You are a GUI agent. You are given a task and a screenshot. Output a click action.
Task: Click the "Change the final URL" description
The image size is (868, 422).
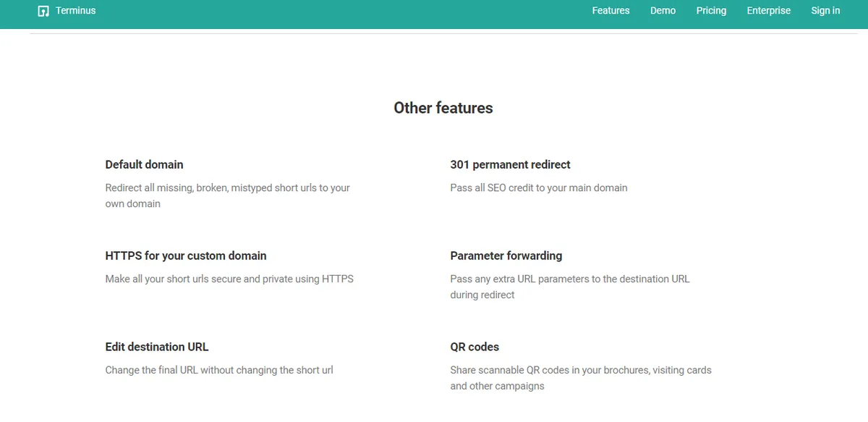pyautogui.click(x=219, y=370)
